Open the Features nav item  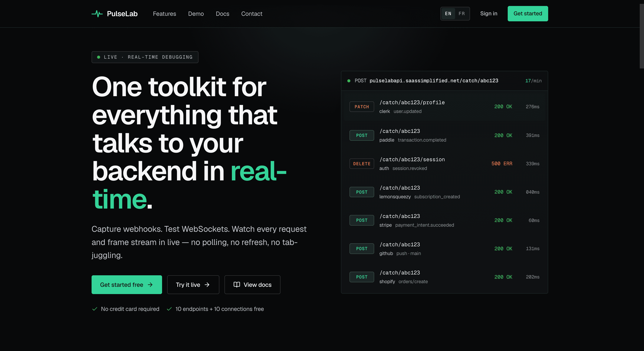164,14
